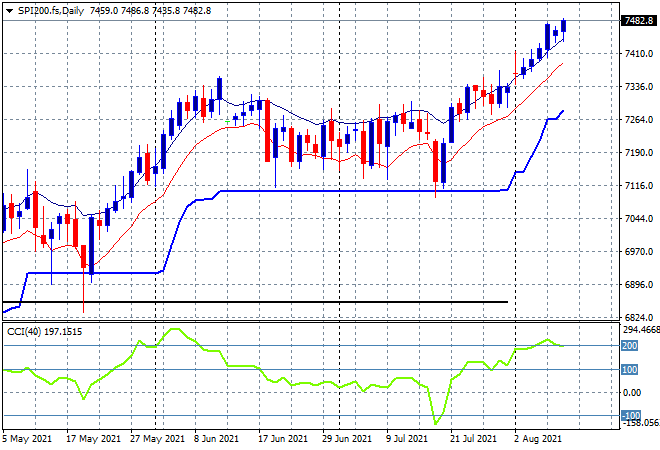
Task: Select the SPI200.fs,Daily chart title text
Action: (x=51, y=11)
